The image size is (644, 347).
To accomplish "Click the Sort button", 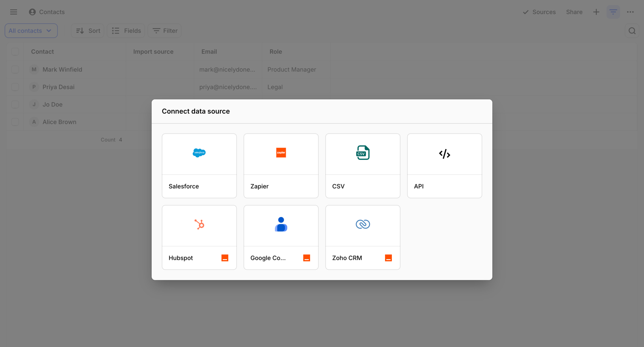I will pyautogui.click(x=88, y=31).
